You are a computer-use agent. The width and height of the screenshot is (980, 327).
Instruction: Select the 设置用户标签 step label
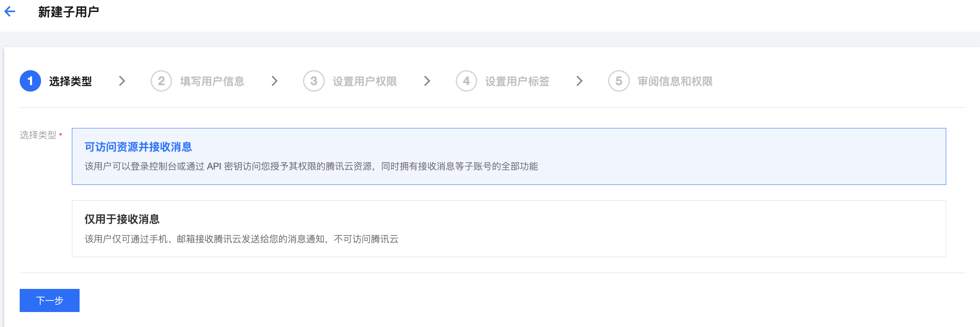(517, 81)
